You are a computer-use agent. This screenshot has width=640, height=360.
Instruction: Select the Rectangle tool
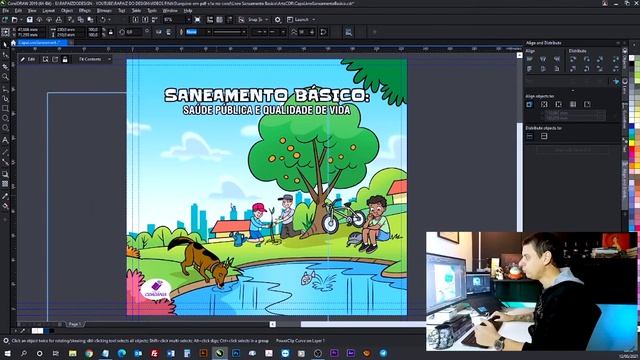point(5,108)
